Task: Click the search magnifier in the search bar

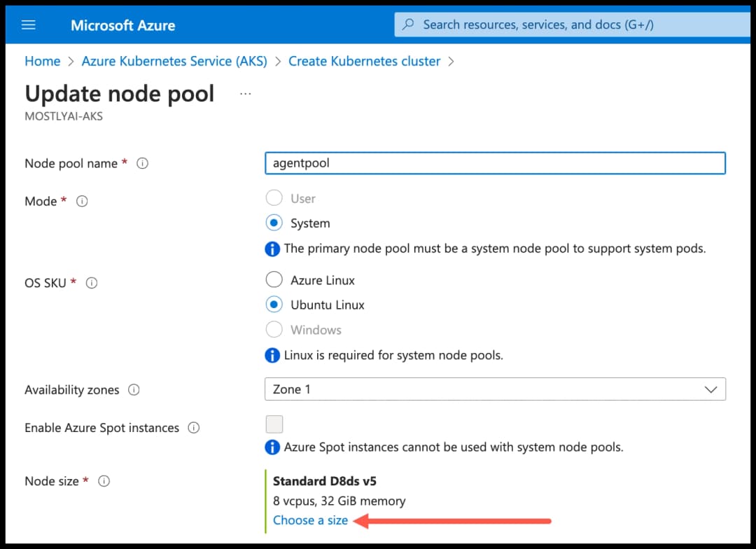Action: point(408,24)
